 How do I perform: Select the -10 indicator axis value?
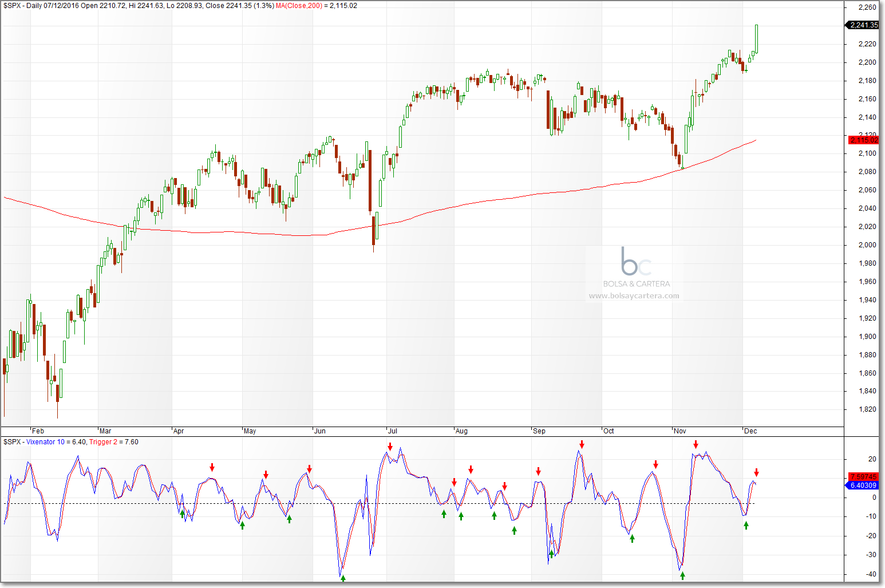click(871, 516)
